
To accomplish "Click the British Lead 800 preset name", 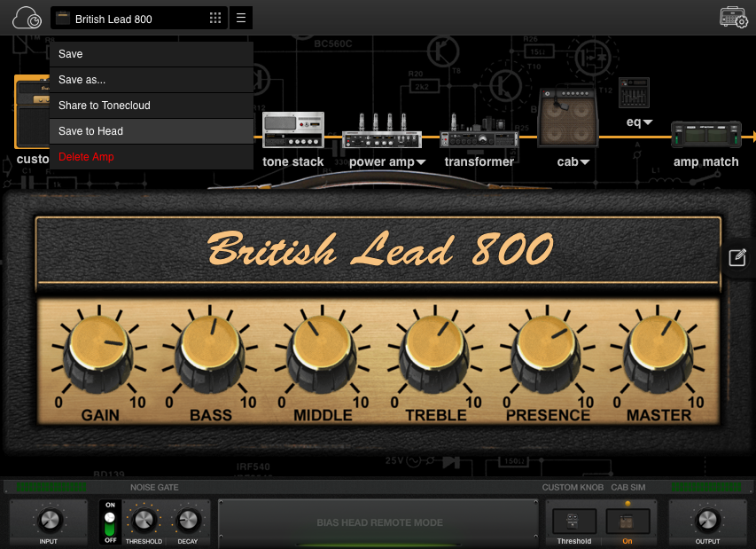I will 113,19.
